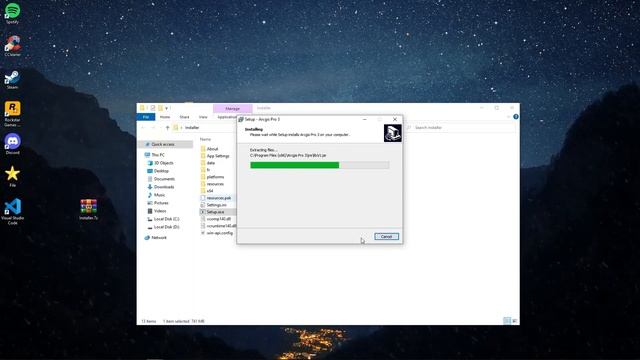Open the View ribbon tab

point(203,117)
